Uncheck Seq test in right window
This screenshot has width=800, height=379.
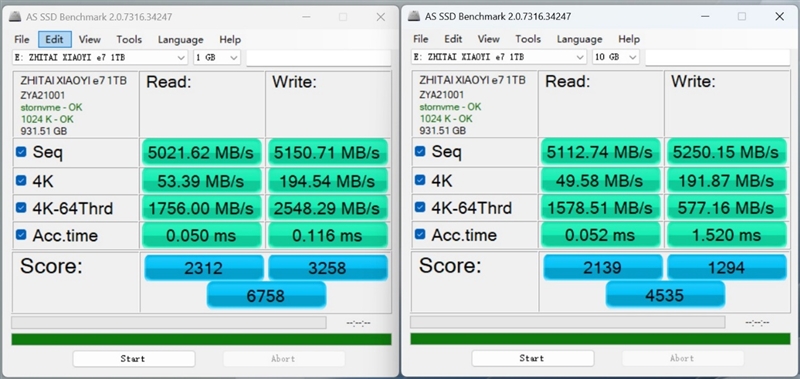click(420, 151)
